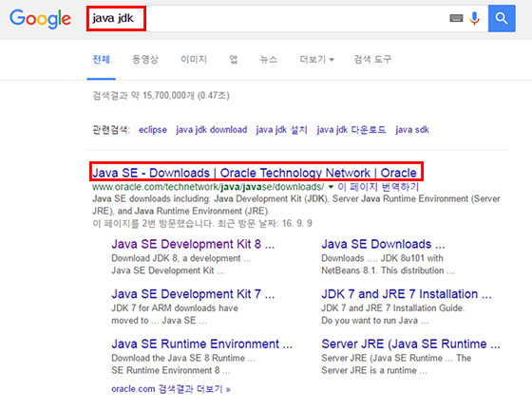The height and width of the screenshot is (409, 532).
Task: Open the on-screen keyboard icon
Action: tap(456, 18)
